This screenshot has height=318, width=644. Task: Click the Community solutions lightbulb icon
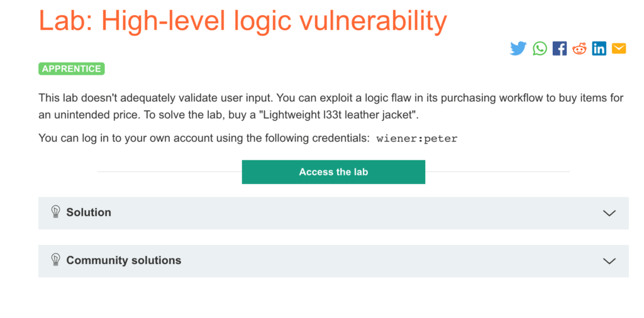coord(55,260)
